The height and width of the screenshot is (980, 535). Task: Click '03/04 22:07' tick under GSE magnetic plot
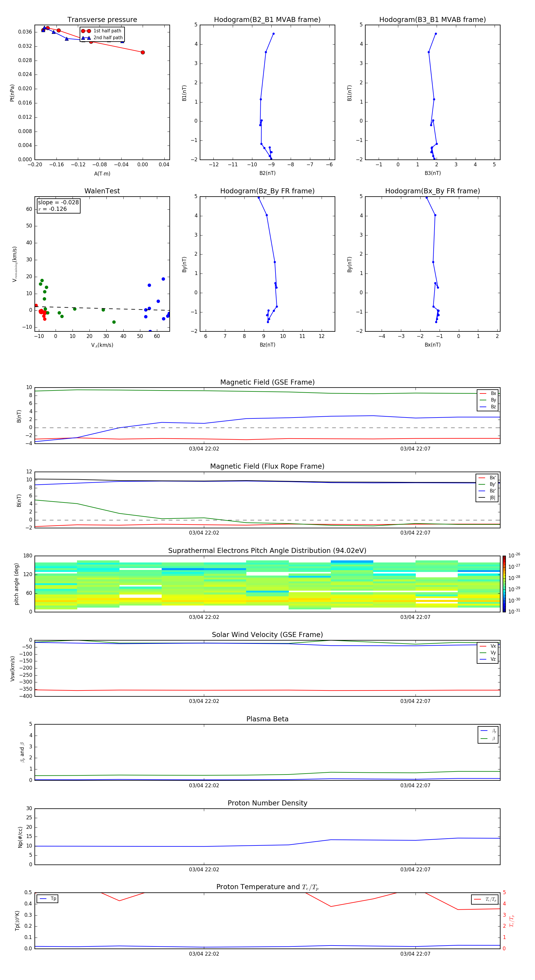(416, 449)
